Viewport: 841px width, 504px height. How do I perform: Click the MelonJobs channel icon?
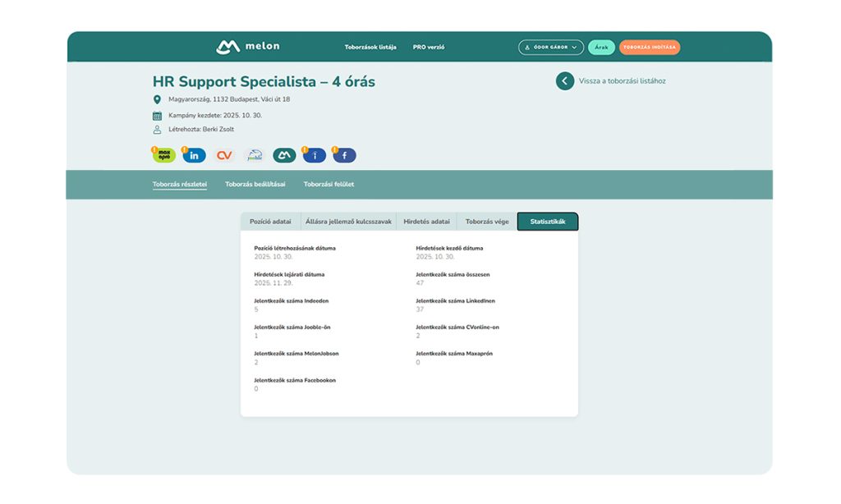point(284,155)
